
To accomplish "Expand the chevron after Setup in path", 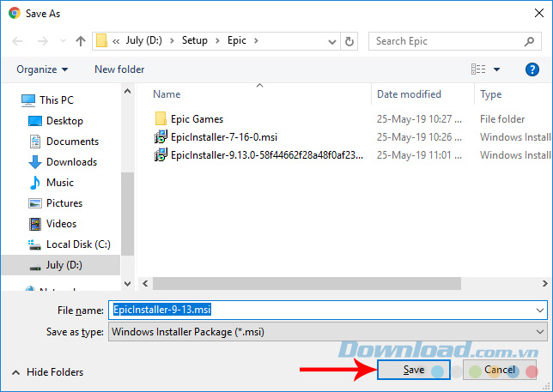I will (217, 41).
